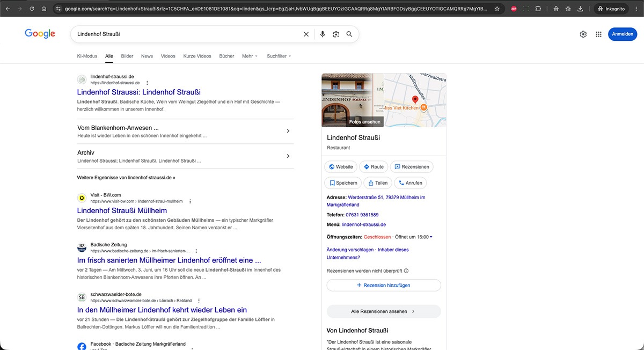Bookmark this page with the star icon

tap(497, 9)
